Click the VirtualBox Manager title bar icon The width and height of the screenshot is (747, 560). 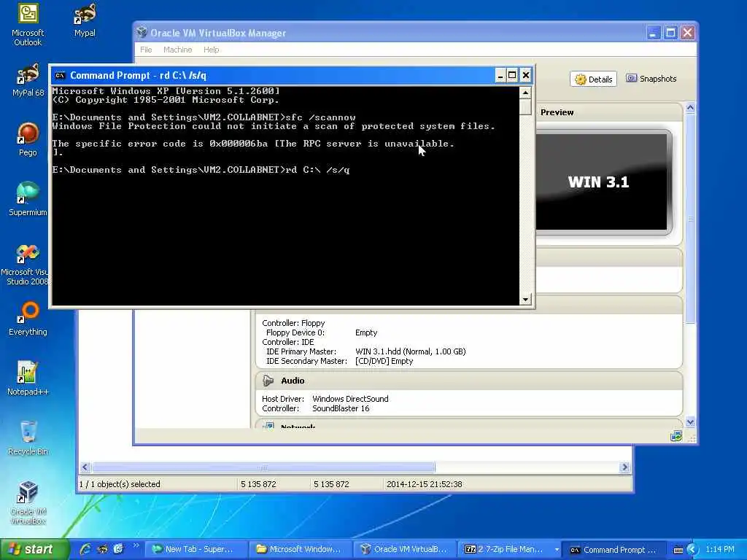[x=142, y=32]
